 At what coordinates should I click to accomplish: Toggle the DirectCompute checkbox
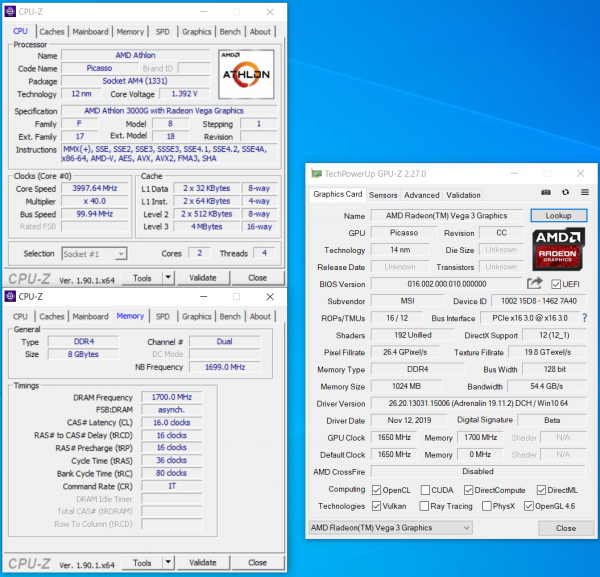tap(468, 490)
